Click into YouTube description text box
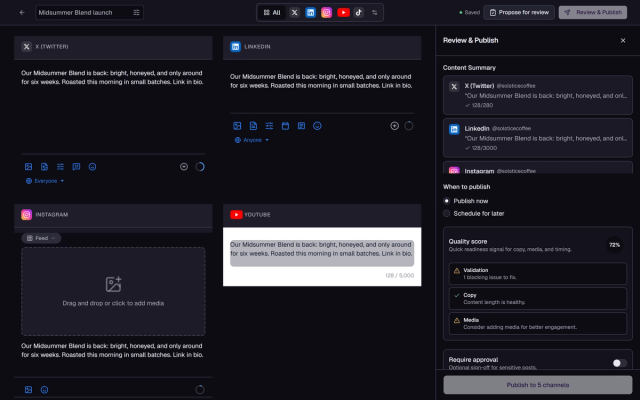This screenshot has width=640, height=400. click(x=322, y=253)
